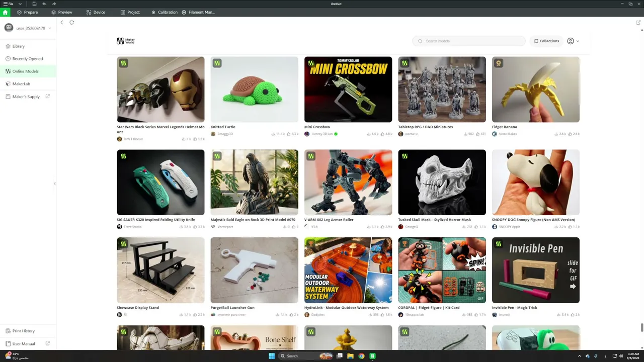Switch to the Project tab
This screenshot has width=644, height=362.
[130, 12]
